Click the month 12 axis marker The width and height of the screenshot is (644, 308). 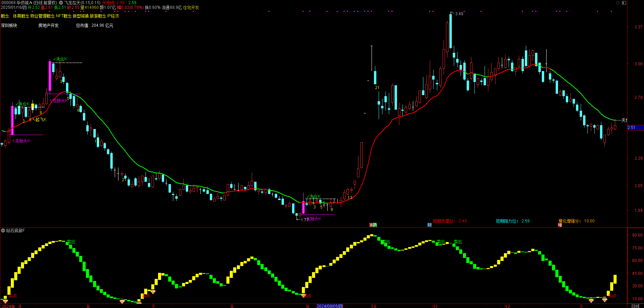507,306
